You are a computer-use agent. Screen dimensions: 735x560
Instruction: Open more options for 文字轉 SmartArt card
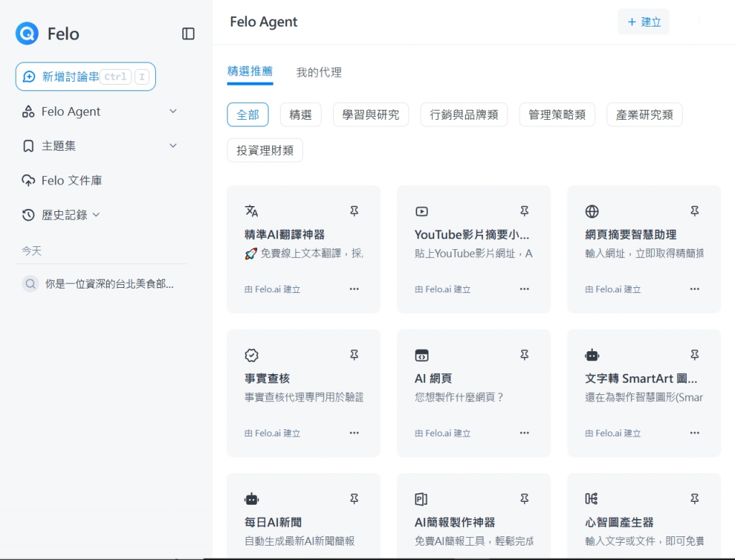coord(695,433)
